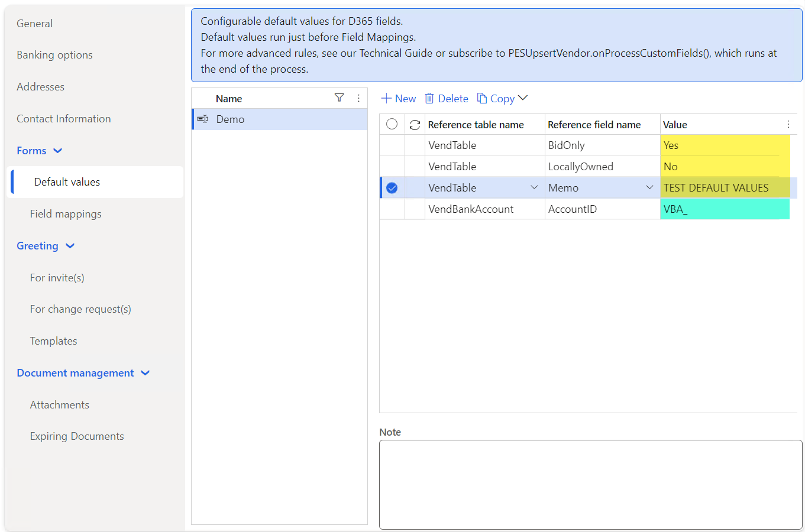
Task: Open Attachments page
Action: [x=59, y=405]
